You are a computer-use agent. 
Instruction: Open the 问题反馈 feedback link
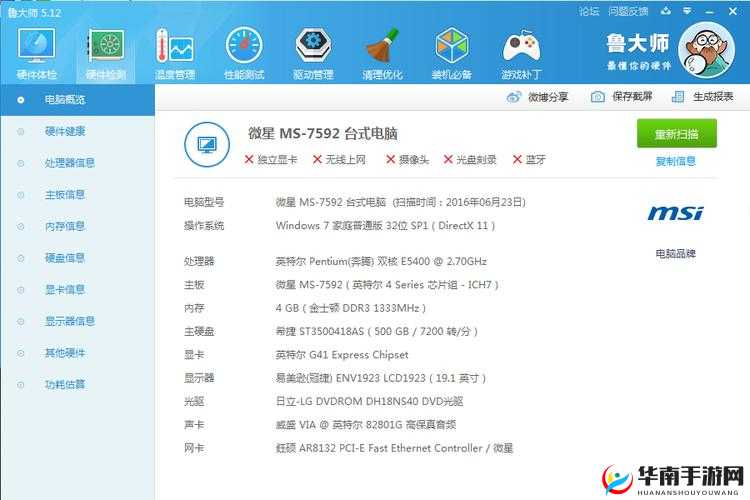pyautogui.click(x=628, y=11)
